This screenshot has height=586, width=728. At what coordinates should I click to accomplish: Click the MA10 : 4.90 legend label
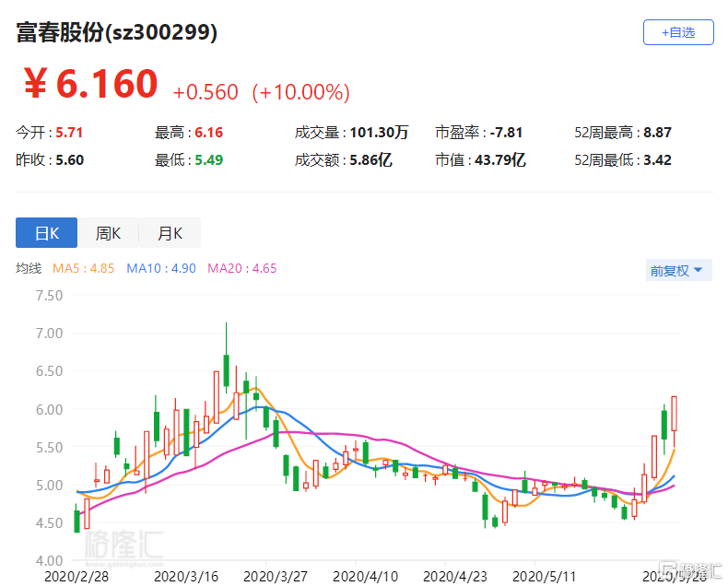(x=161, y=268)
